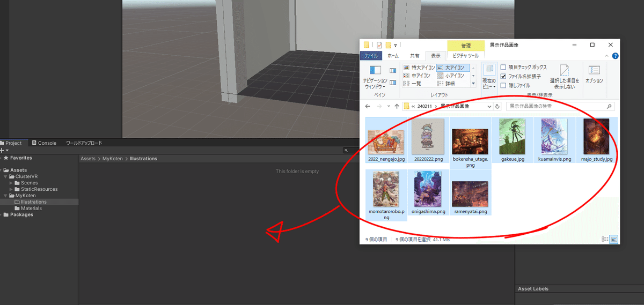Screen dimensions: 644x305
Task: Uncheck ファイル名拡張子 checkbox
Action: pyautogui.click(x=503, y=76)
